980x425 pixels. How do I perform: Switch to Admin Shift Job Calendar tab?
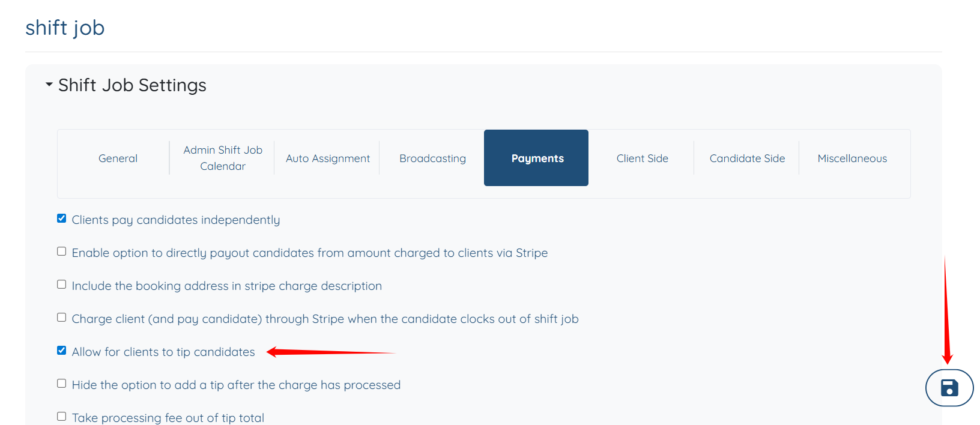(223, 158)
